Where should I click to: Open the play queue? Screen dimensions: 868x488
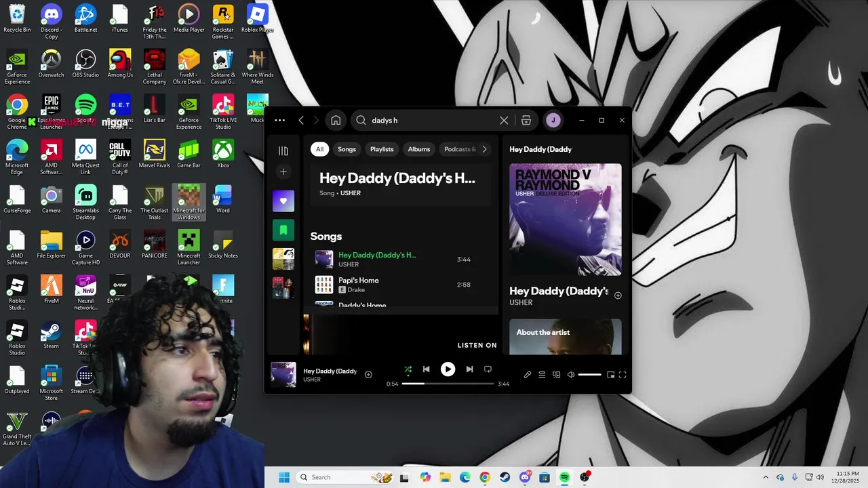(x=542, y=375)
